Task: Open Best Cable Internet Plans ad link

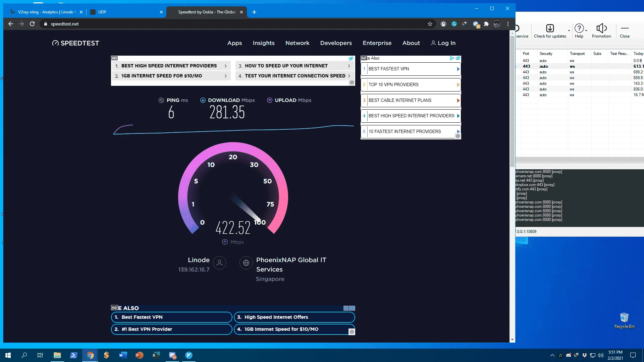Action: 411,101
